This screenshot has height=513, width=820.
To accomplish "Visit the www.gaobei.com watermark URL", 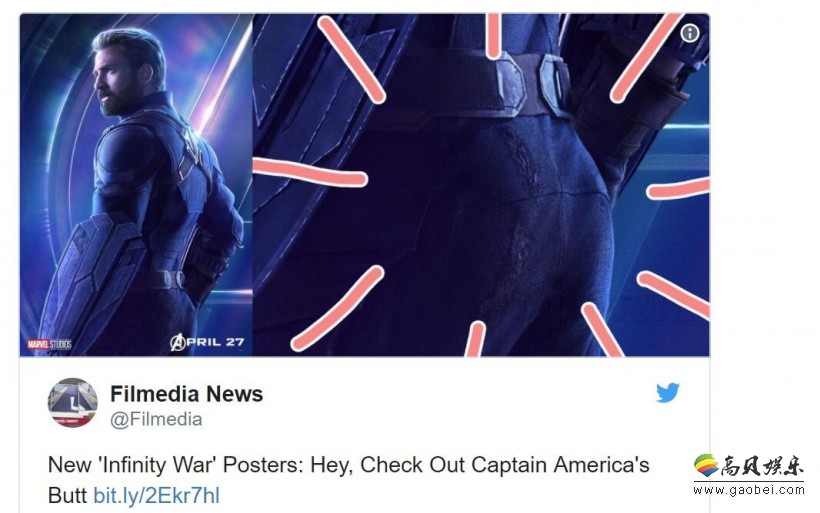I will tap(749, 490).
